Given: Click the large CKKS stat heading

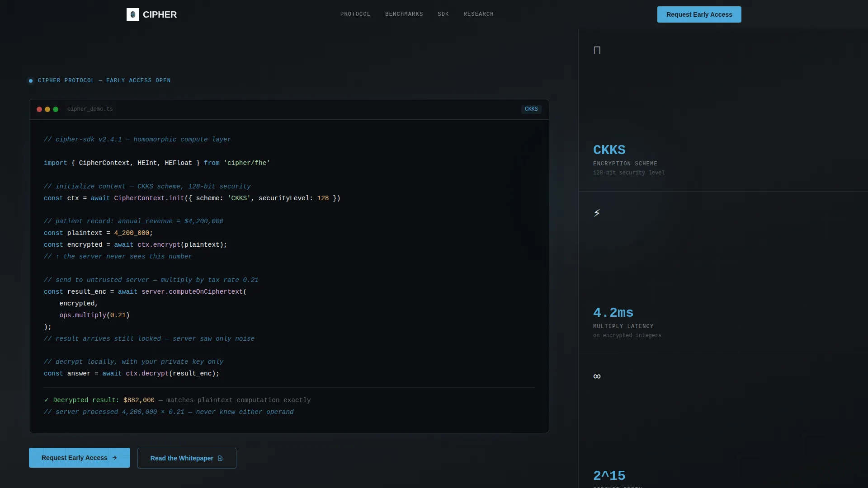Looking at the screenshot, I should coord(609,150).
